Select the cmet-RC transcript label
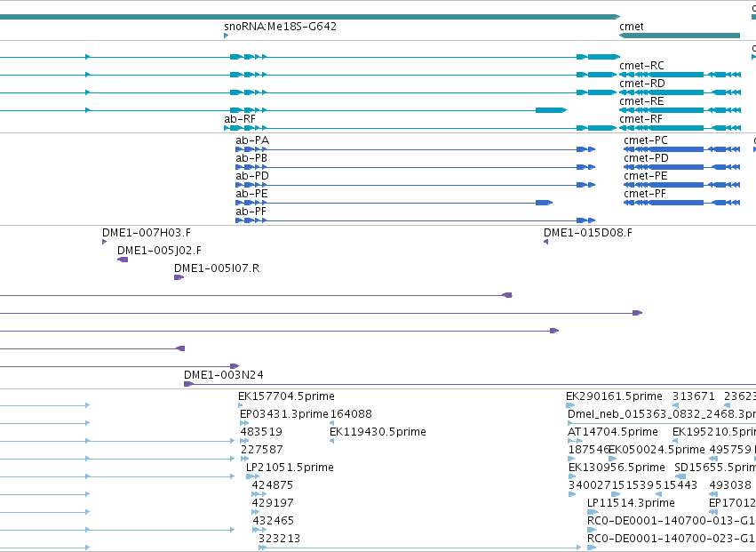This screenshot has height=552, width=756. point(641,66)
